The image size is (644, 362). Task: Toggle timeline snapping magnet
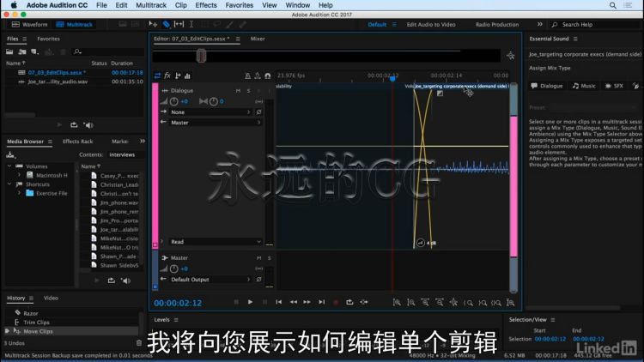(x=268, y=75)
